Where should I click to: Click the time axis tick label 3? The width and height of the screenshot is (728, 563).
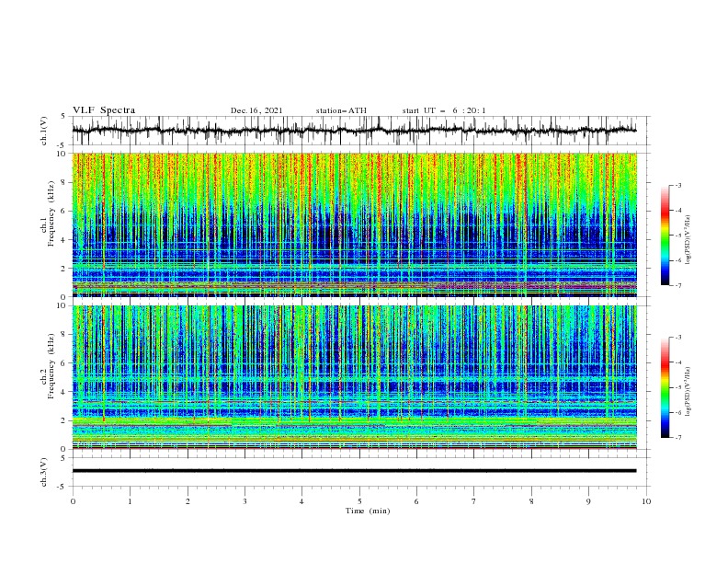245,501
